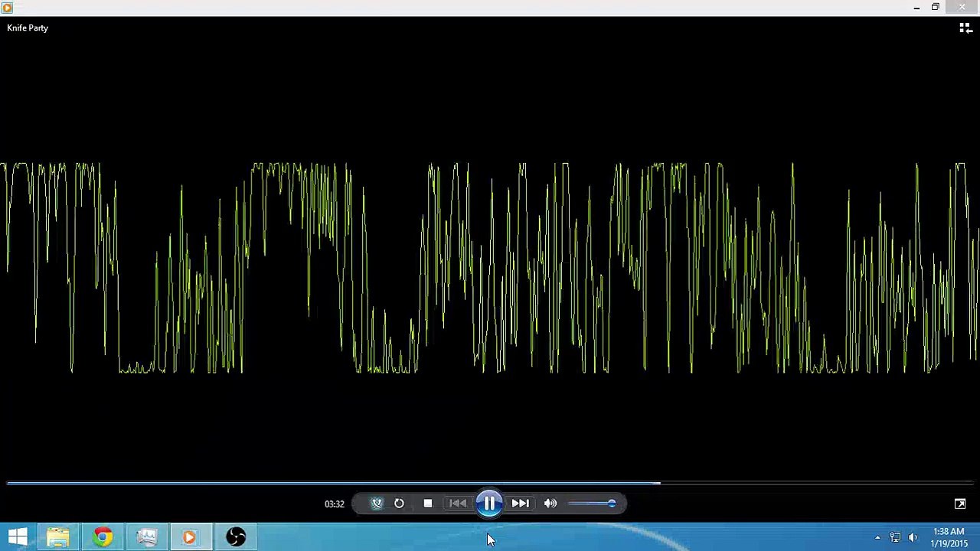Open OBS from the taskbar
The height and width of the screenshot is (551, 980).
coord(236,537)
